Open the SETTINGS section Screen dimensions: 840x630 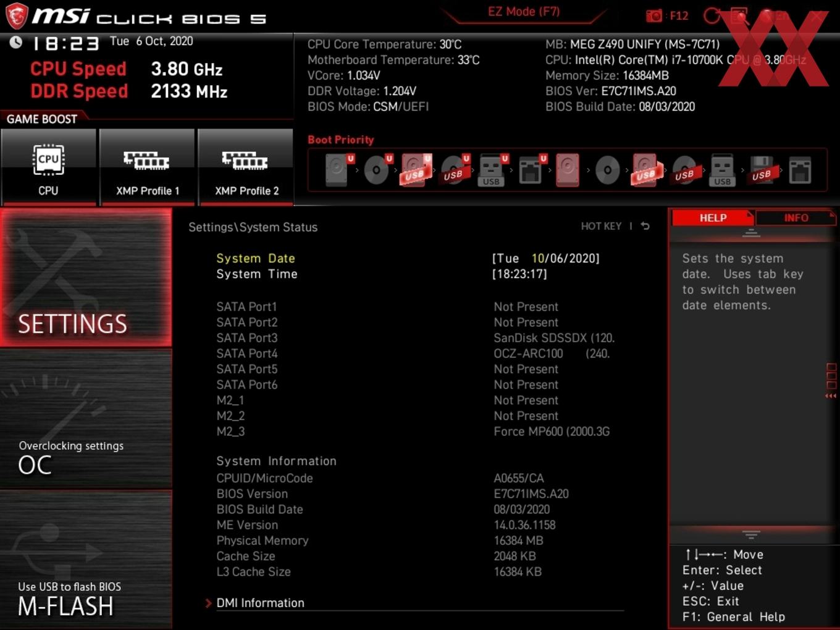coord(86,277)
